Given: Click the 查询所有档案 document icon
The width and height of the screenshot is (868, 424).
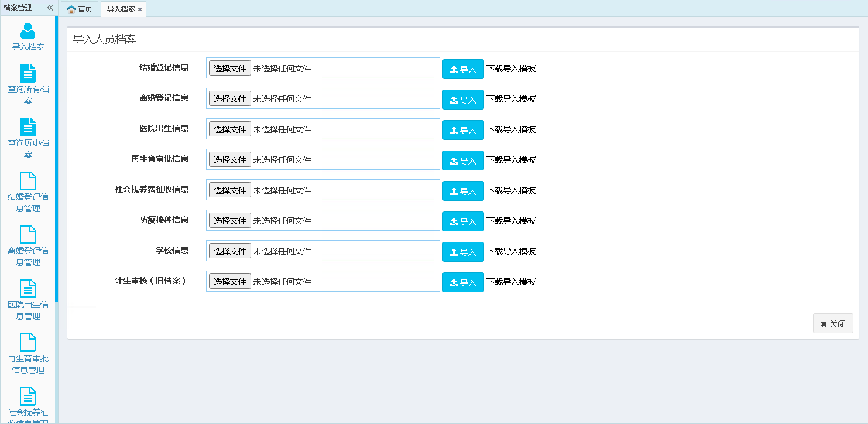Looking at the screenshot, I should point(28,73).
